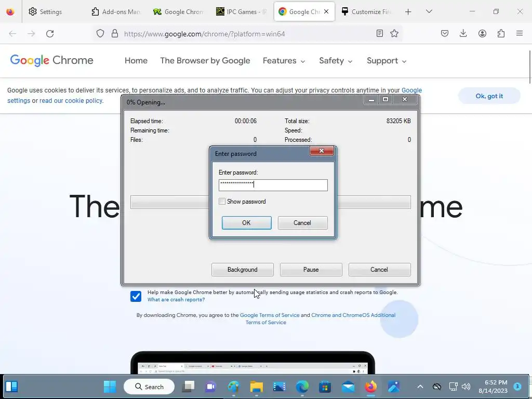Click Firefox icon on taskbar
Viewport: 532px width, 399px height.
(371, 387)
